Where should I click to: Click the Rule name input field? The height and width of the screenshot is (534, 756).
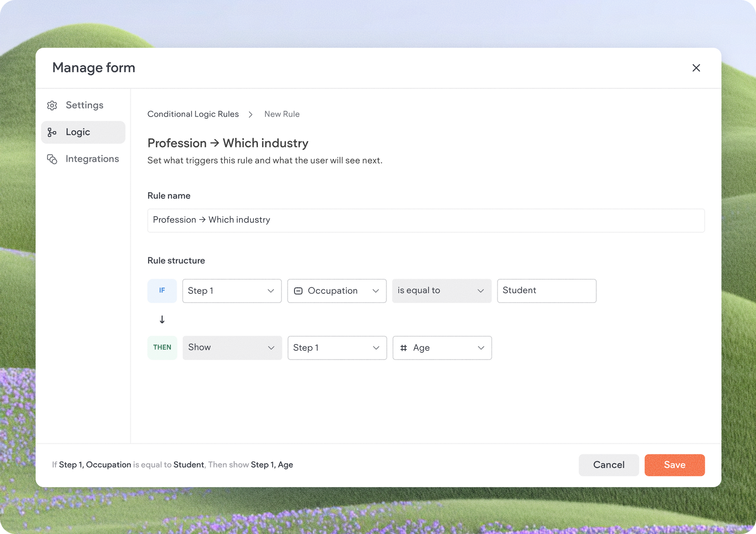(426, 220)
